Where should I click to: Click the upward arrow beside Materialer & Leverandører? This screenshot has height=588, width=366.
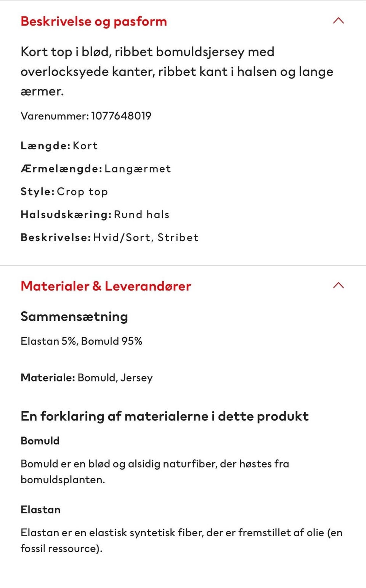tap(338, 285)
